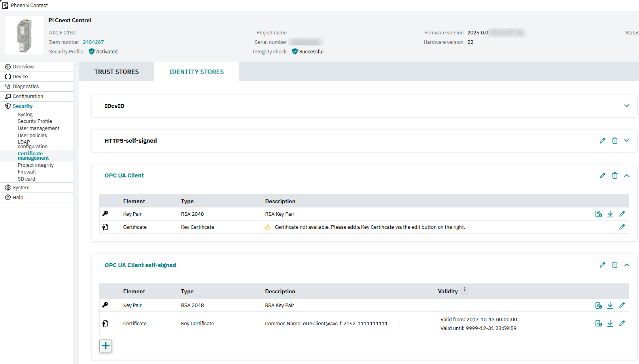Click the Valid from 2017-10-13 text
This screenshot has width=639, height=364.
(479, 319)
